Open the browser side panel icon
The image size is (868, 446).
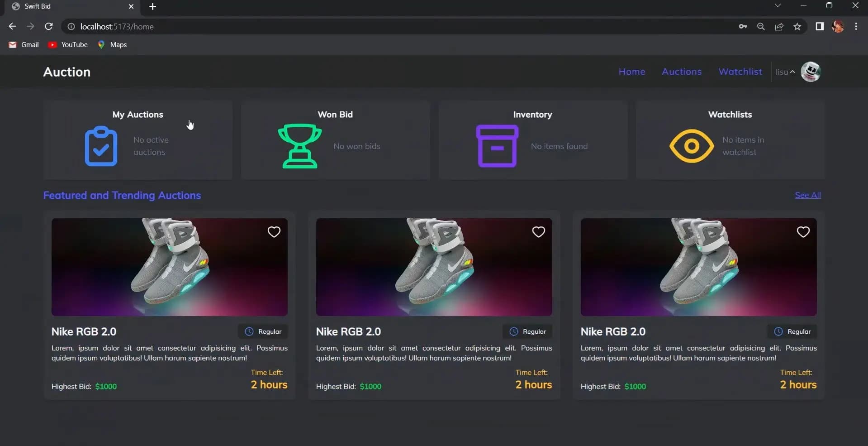[820, 26]
